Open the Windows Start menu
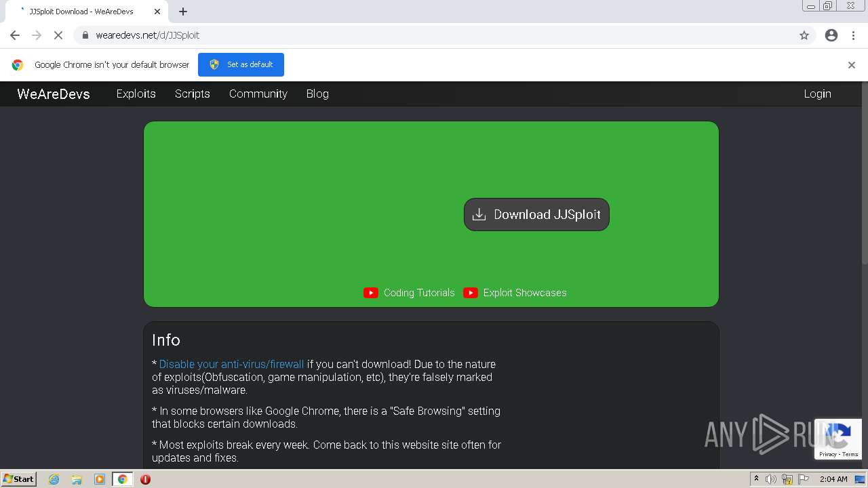Image resolution: width=868 pixels, height=488 pixels. pos(19,479)
